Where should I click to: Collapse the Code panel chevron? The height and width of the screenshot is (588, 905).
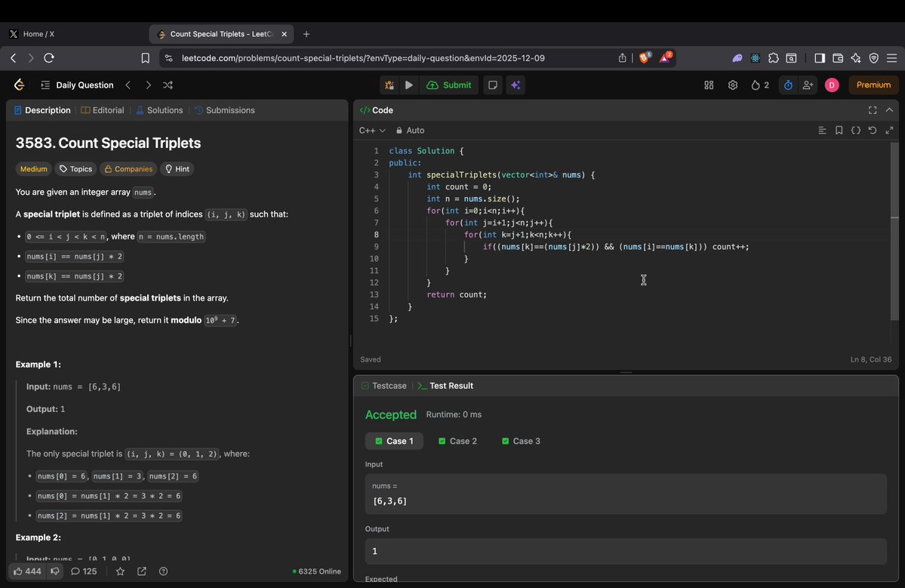(x=889, y=110)
